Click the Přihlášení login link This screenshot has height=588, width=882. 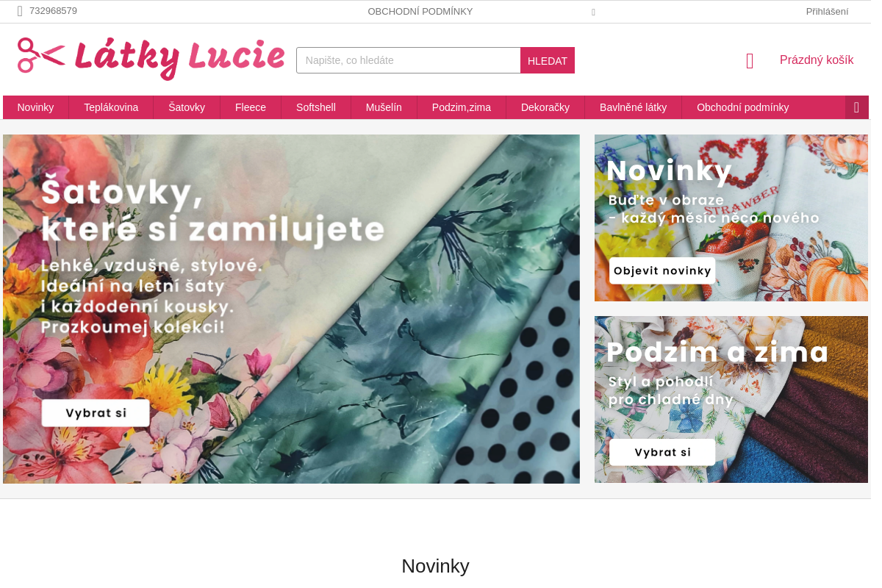click(x=827, y=11)
